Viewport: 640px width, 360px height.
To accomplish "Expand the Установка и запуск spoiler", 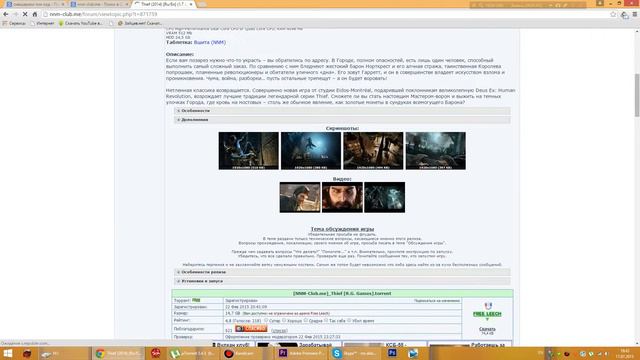I will pyautogui.click(x=342, y=281).
